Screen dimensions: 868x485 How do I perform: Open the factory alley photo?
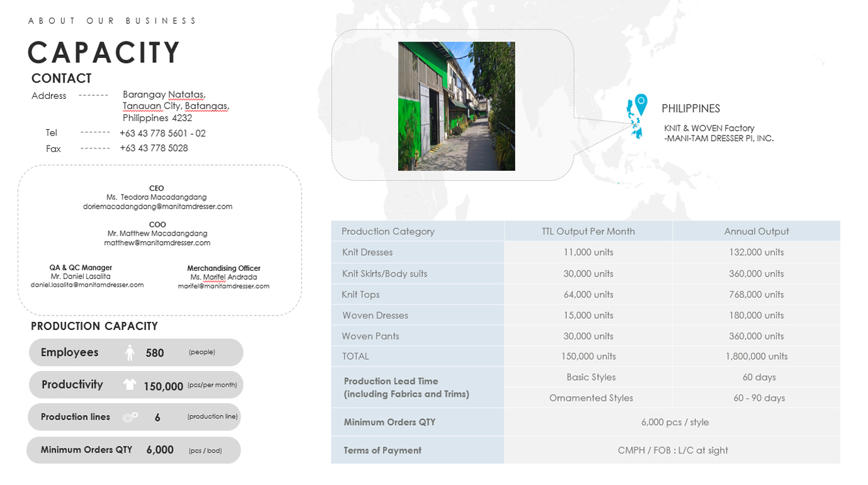click(x=456, y=106)
